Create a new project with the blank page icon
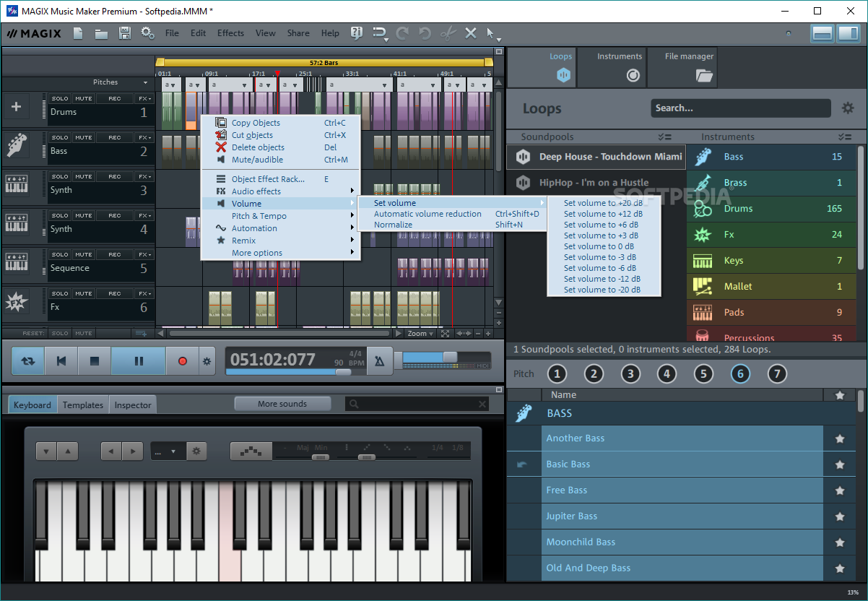Image resolution: width=868 pixels, height=601 pixels. [x=78, y=33]
